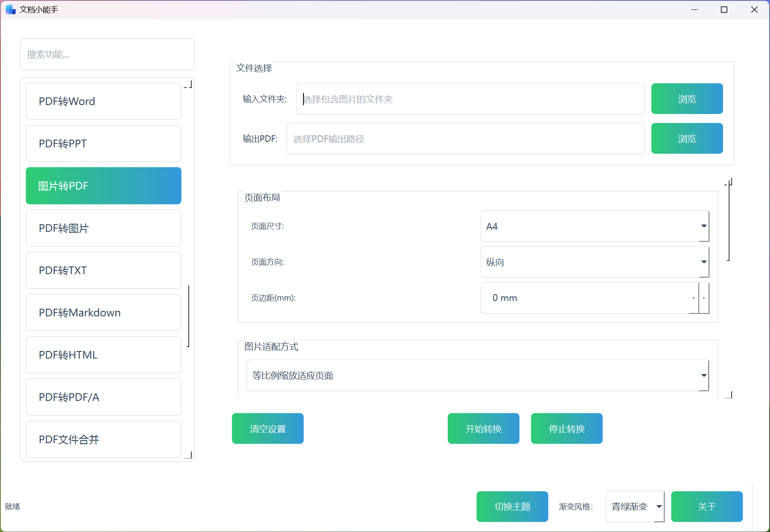Browse for the output PDF path
Image resolution: width=770 pixels, height=532 pixels.
click(x=686, y=139)
